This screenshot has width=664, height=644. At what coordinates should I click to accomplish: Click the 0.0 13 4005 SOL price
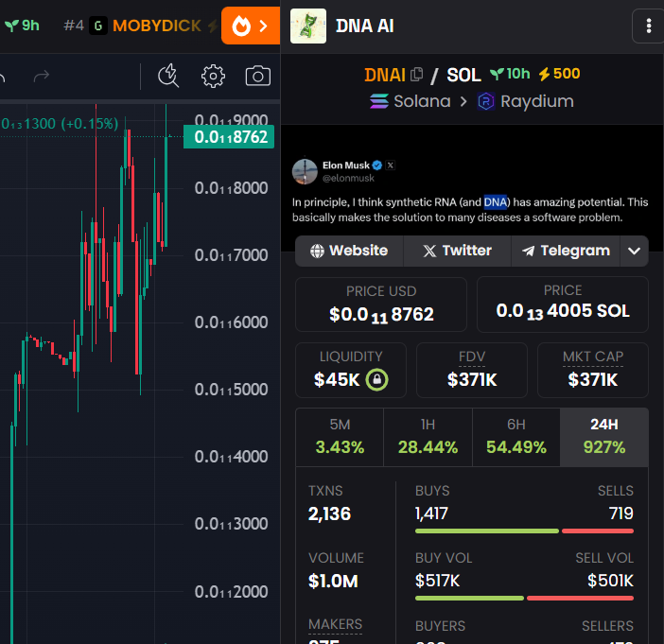(563, 311)
